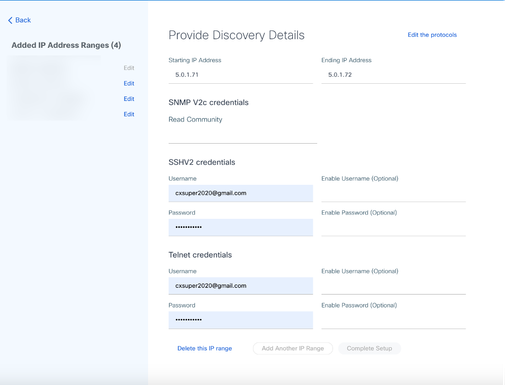Edit the second added IP range
This screenshot has height=385, width=505.
(x=129, y=83)
